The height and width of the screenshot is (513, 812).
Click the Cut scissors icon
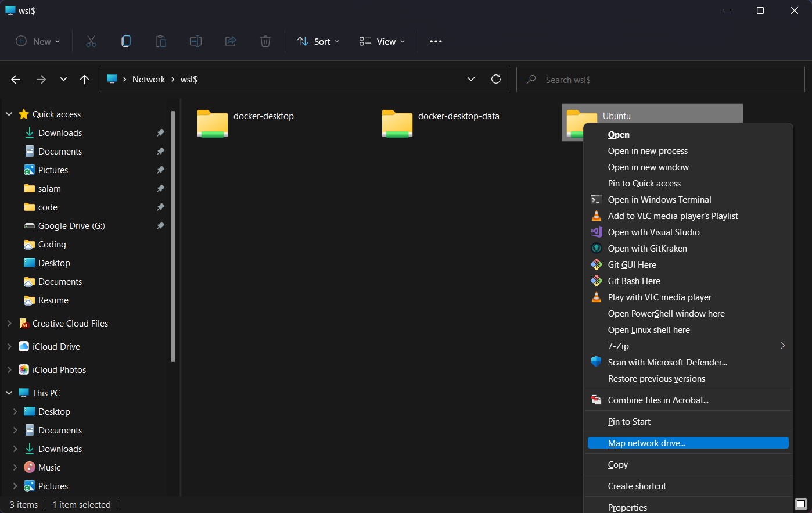click(91, 41)
